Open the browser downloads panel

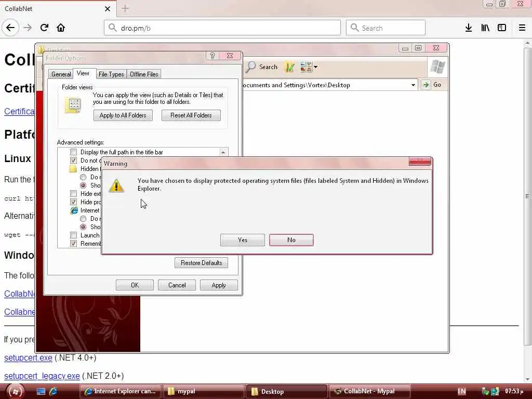(x=469, y=28)
